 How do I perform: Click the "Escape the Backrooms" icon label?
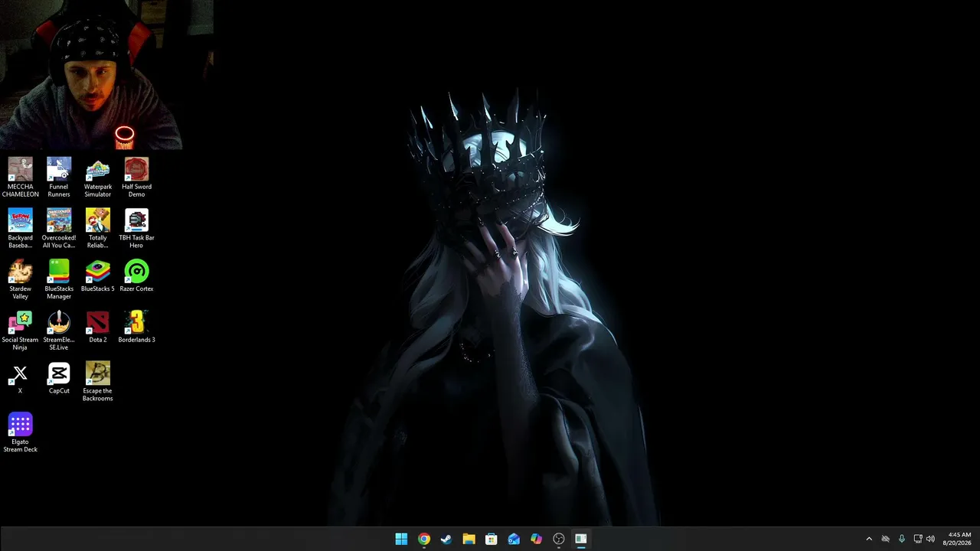[x=98, y=395]
